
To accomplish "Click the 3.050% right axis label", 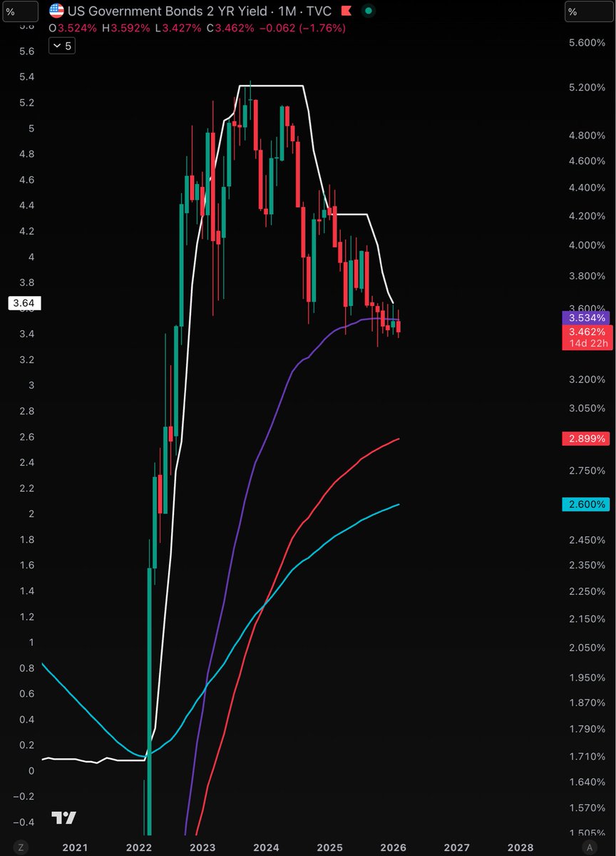I will [587, 409].
